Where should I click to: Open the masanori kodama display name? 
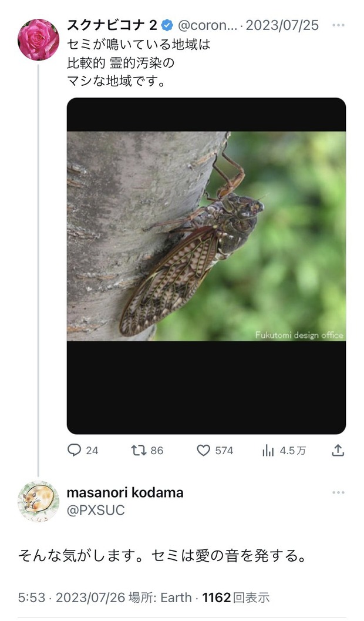[x=125, y=493]
